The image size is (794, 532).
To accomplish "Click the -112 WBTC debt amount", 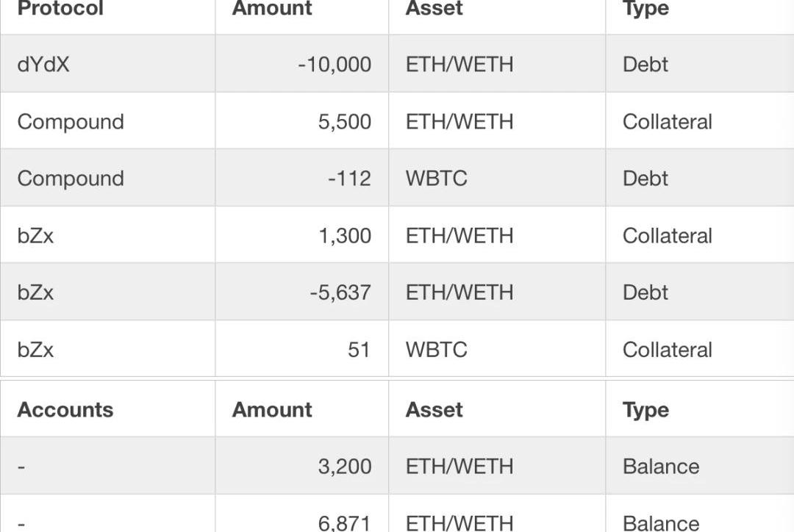I will coord(349,179).
